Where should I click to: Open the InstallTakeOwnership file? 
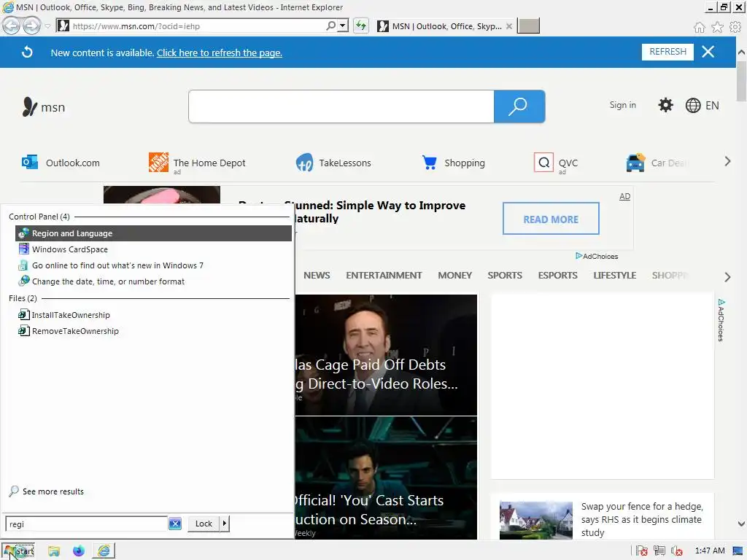[x=153, y=315]
